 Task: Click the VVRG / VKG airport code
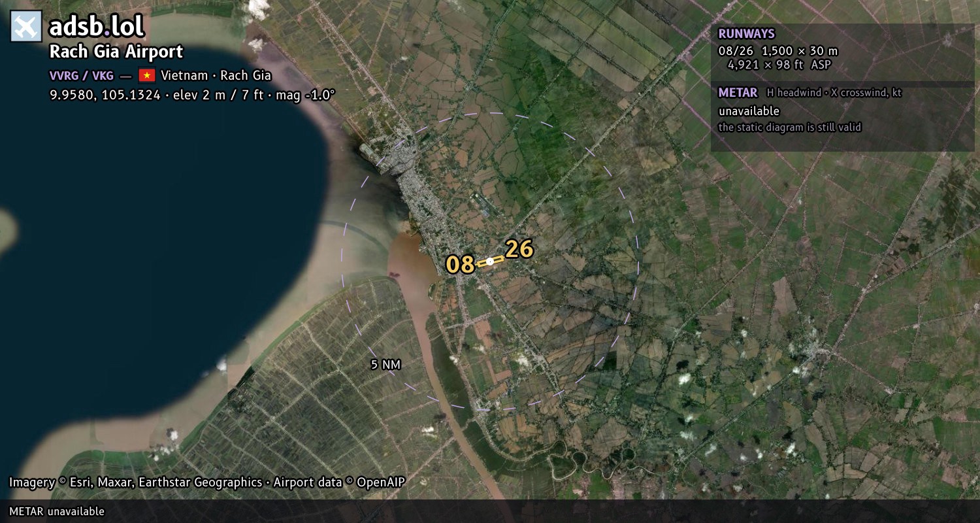tap(82, 75)
